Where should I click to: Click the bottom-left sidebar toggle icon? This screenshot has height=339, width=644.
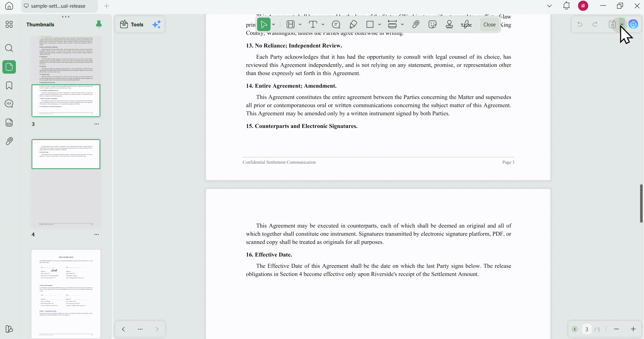9,329
